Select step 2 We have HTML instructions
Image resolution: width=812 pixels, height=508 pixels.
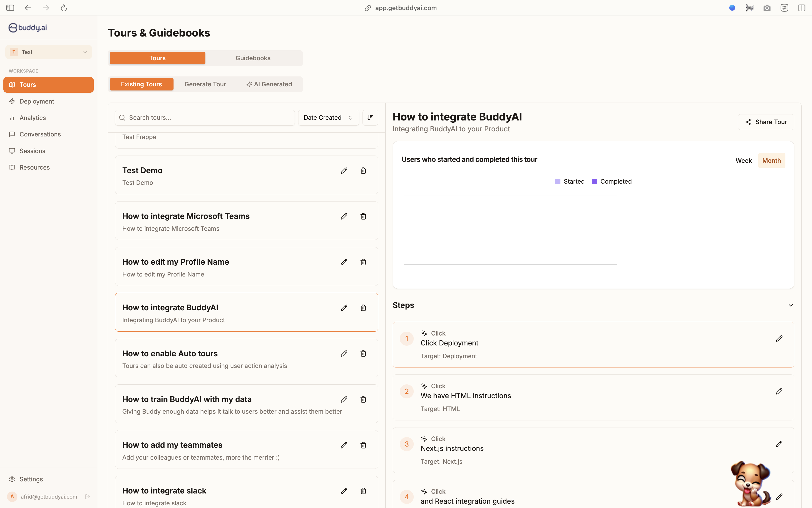pyautogui.click(x=593, y=397)
